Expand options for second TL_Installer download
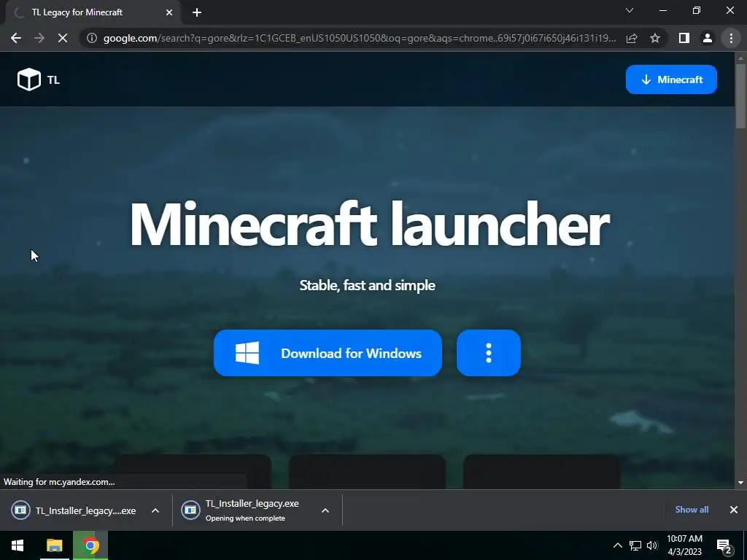Image resolution: width=747 pixels, height=560 pixels. [x=325, y=510]
